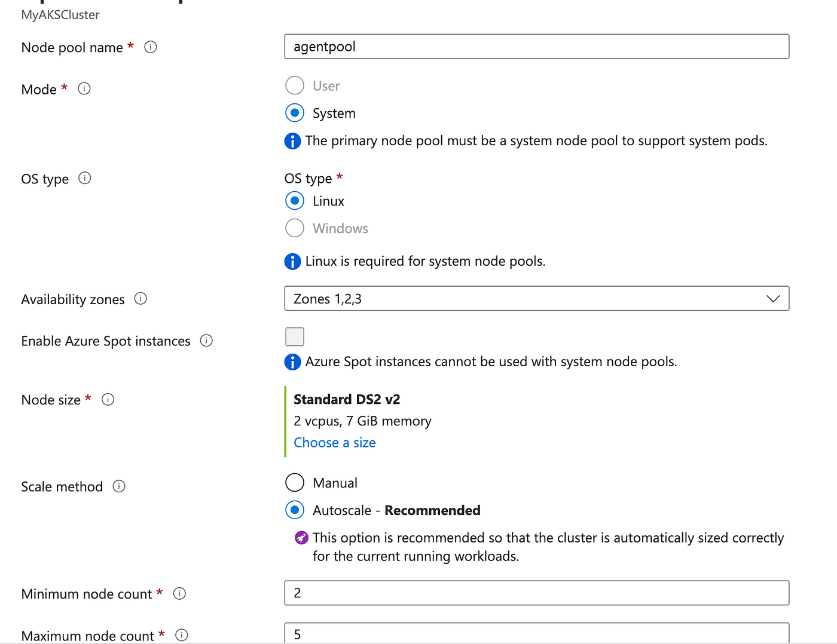The width and height of the screenshot is (837, 644).
Task: Click the Node pool name field
Action: [x=537, y=47]
